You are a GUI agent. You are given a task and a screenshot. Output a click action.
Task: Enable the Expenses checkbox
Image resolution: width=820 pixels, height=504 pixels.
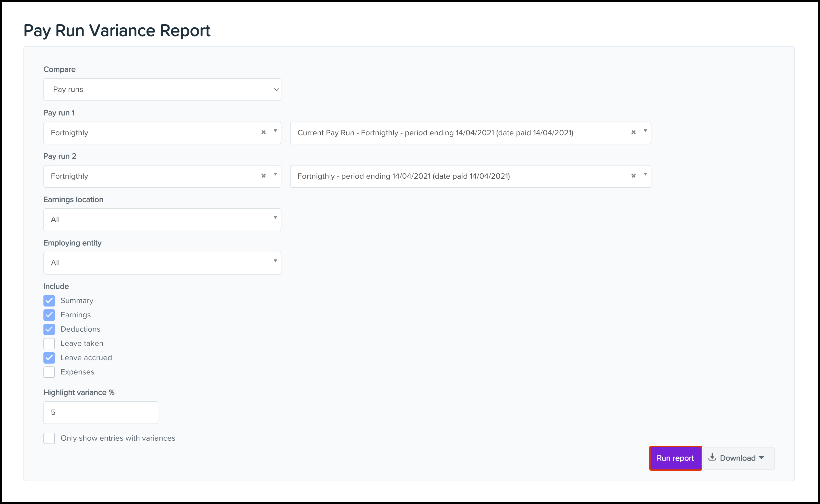[49, 372]
